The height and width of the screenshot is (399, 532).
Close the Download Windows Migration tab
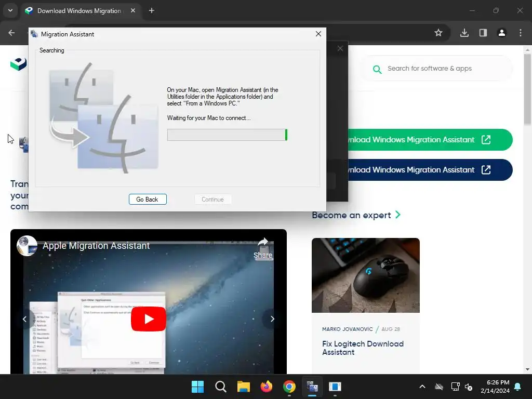point(133,10)
